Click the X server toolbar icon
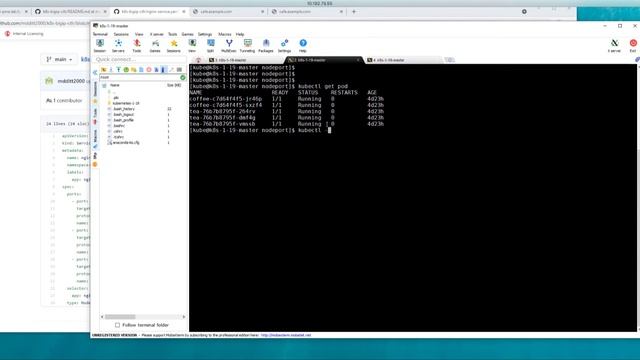The width and height of the screenshot is (640, 360). point(614,45)
